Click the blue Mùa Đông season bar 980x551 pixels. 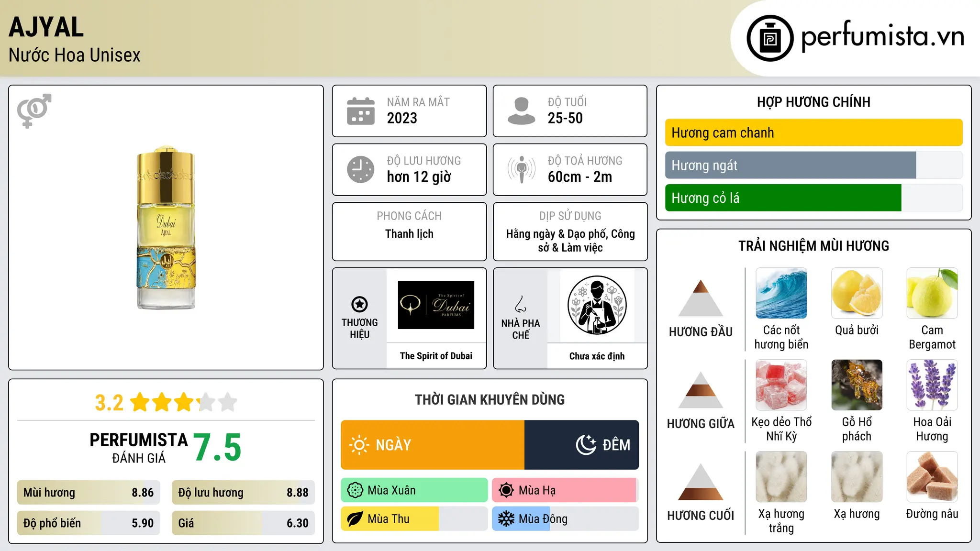(x=521, y=519)
